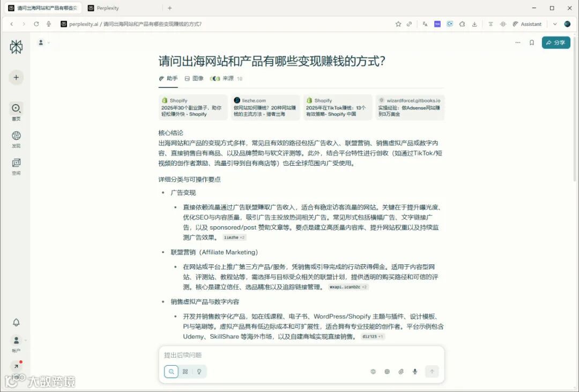Expand the wxapi.icanb2c +2 citation chip
579x392 pixels.
[348, 287]
